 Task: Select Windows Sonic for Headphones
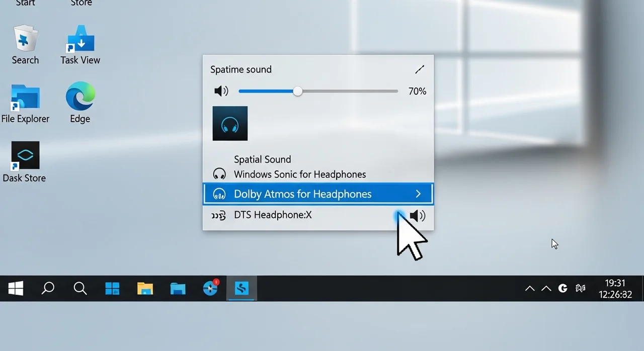click(299, 174)
